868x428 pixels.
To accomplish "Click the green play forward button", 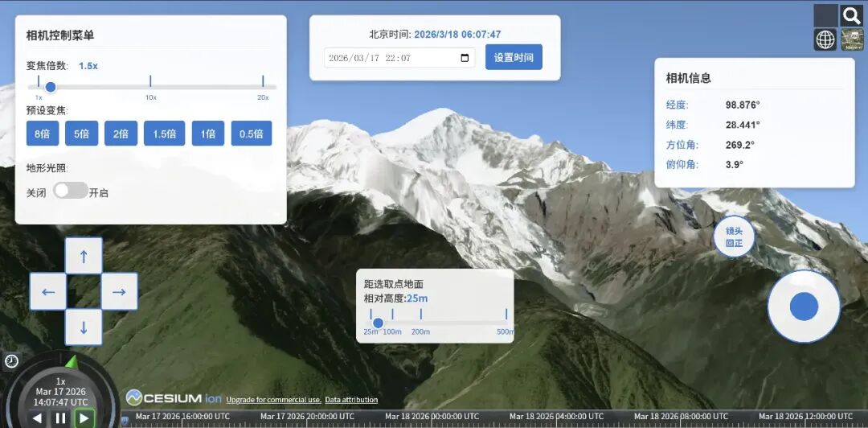I will [84, 418].
